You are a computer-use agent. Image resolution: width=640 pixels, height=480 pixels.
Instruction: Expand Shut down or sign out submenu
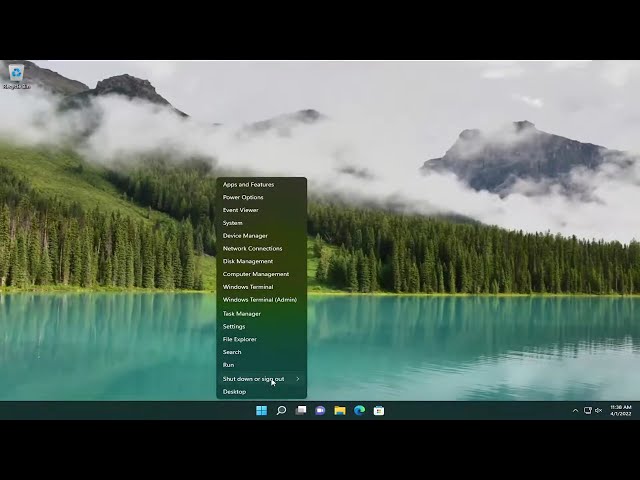coord(261,379)
